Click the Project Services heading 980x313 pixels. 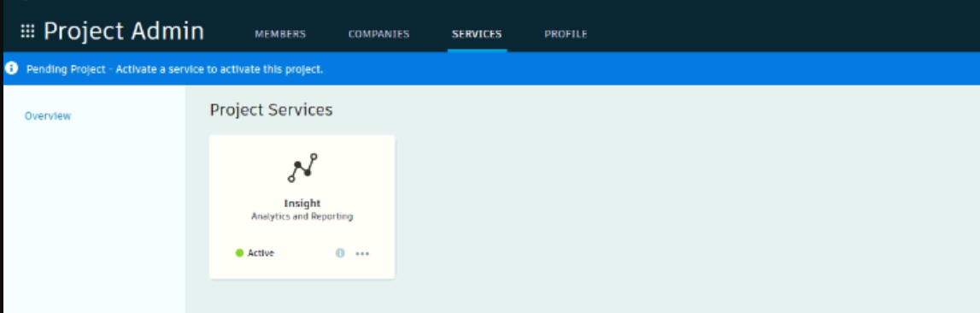tap(271, 110)
